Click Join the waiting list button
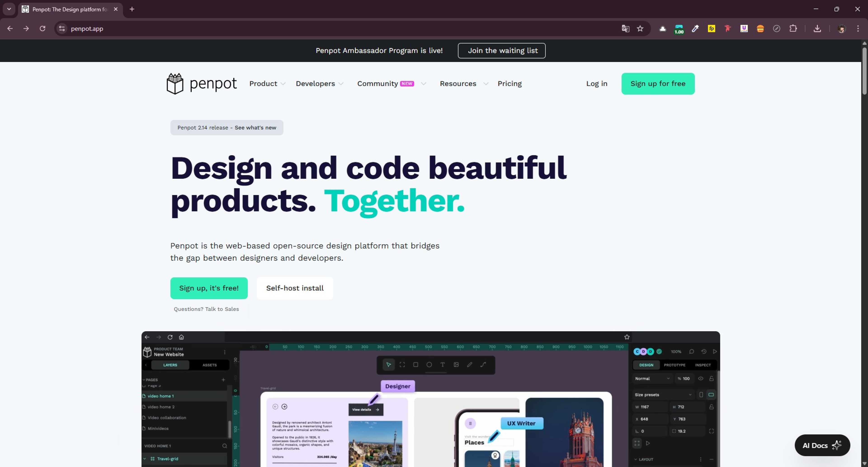 click(502, 51)
